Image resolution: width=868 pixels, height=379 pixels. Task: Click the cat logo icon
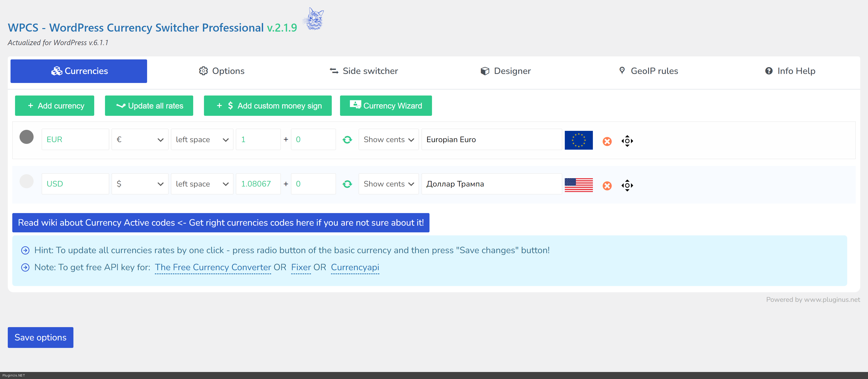(314, 19)
